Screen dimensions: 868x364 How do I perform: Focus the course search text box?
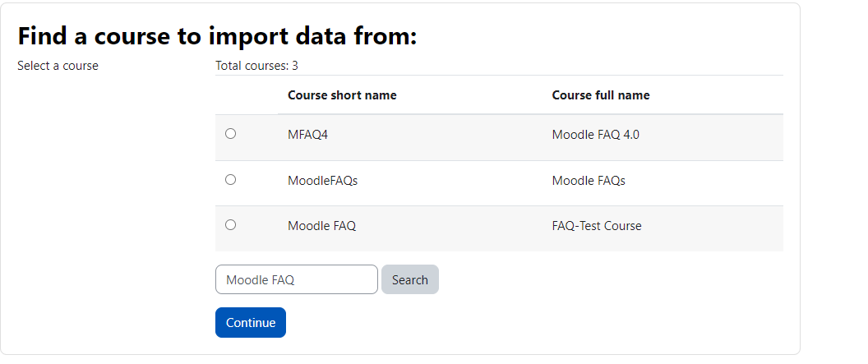coord(297,279)
